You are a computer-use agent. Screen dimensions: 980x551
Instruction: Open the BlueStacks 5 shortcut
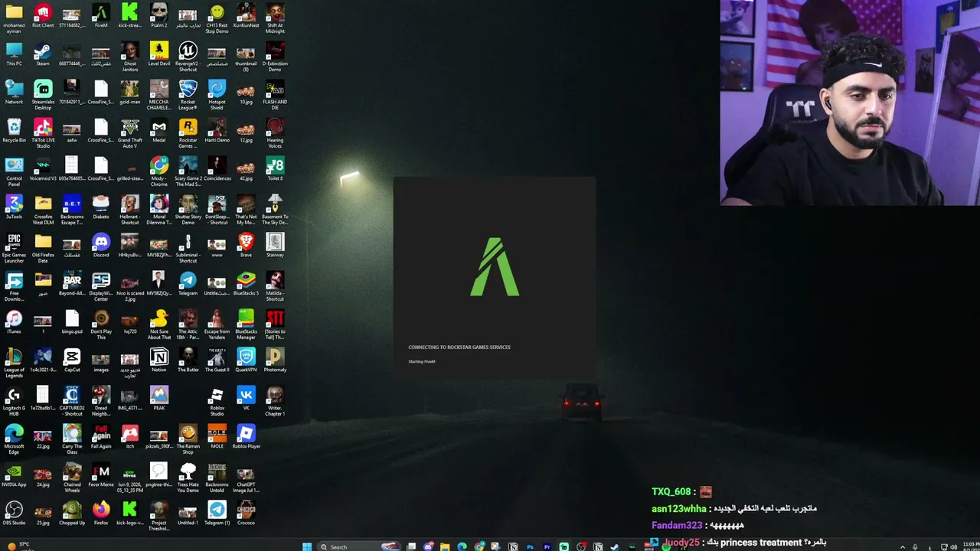246,284
